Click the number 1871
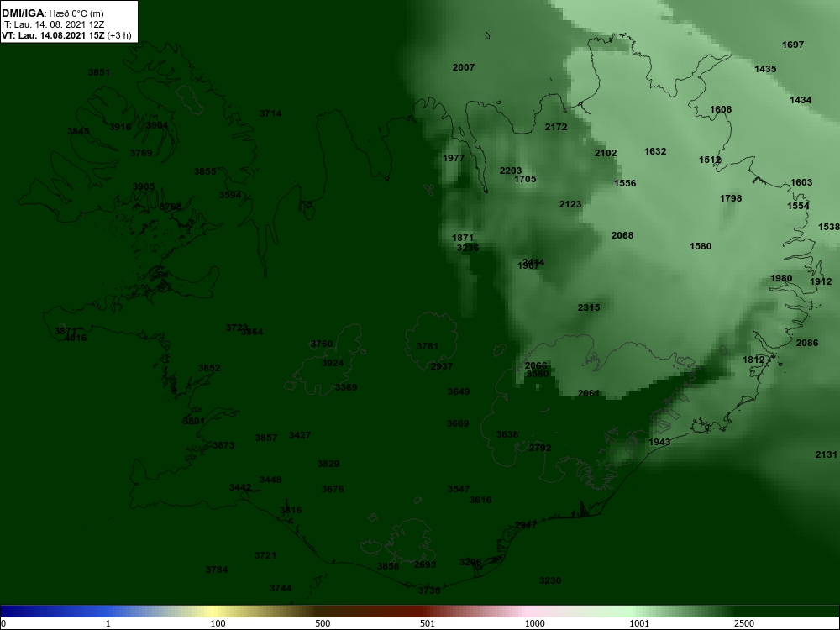Image resolution: width=840 pixels, height=630 pixels. (x=463, y=238)
